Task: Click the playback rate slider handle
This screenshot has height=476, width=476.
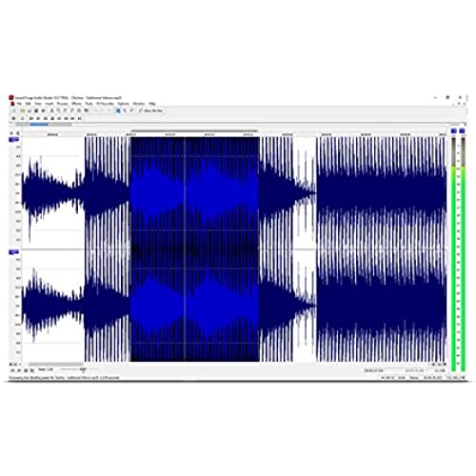Action: pos(83,369)
